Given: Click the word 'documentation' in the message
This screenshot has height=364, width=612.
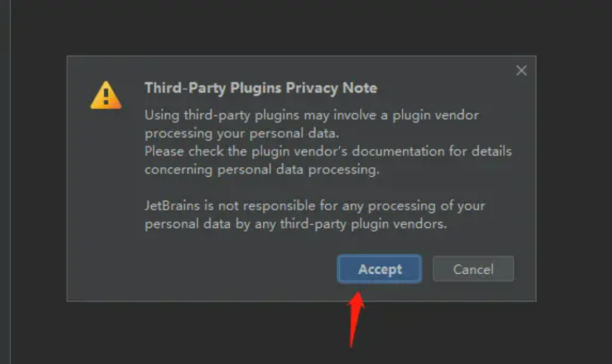Looking at the screenshot, I should pyautogui.click(x=398, y=152).
